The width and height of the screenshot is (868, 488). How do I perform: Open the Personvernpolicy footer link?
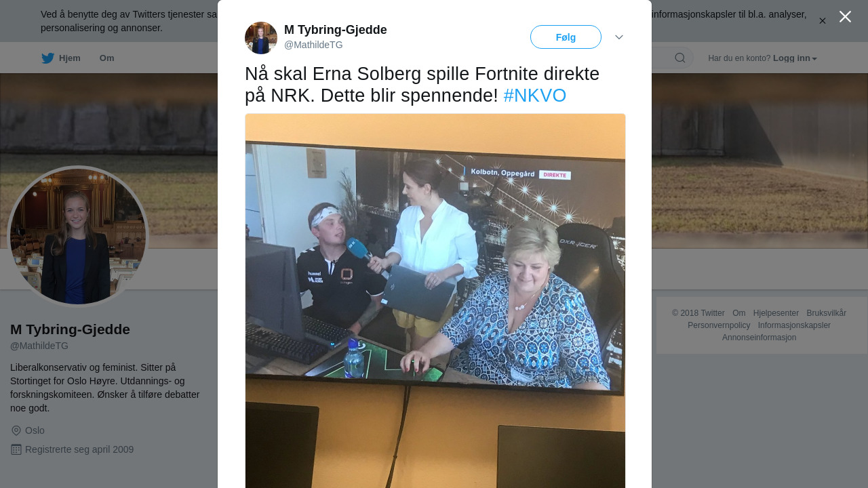[x=719, y=325]
